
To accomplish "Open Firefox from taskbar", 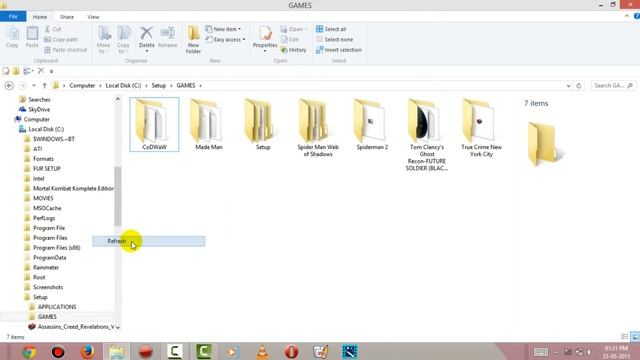I will (87, 351).
